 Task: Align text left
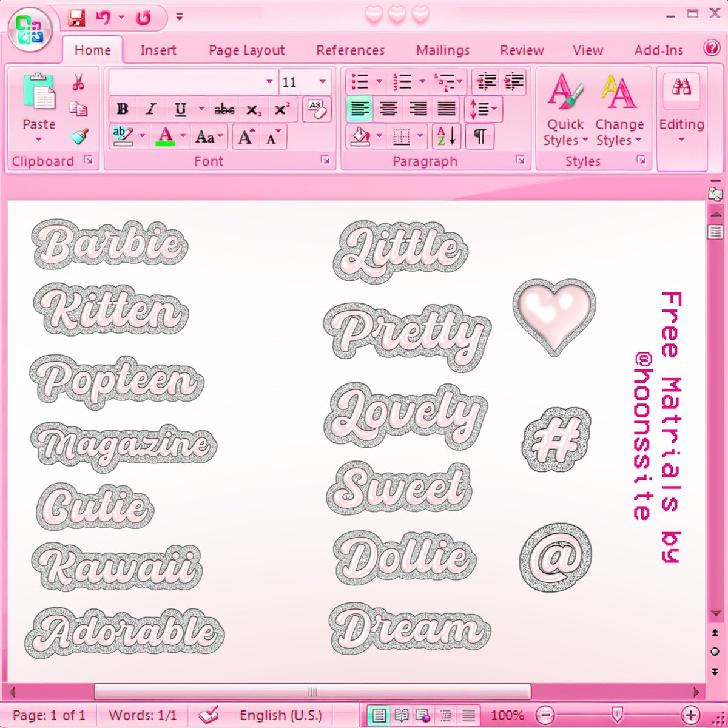click(x=360, y=109)
